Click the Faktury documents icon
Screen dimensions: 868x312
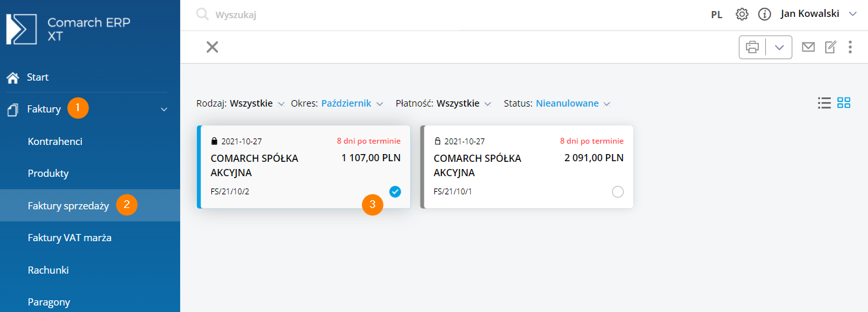(x=12, y=110)
